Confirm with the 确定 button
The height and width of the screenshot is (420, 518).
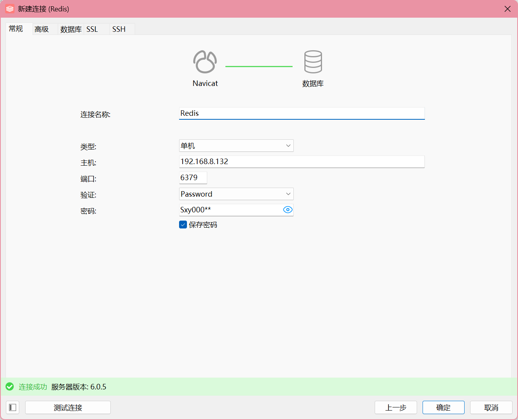point(443,407)
